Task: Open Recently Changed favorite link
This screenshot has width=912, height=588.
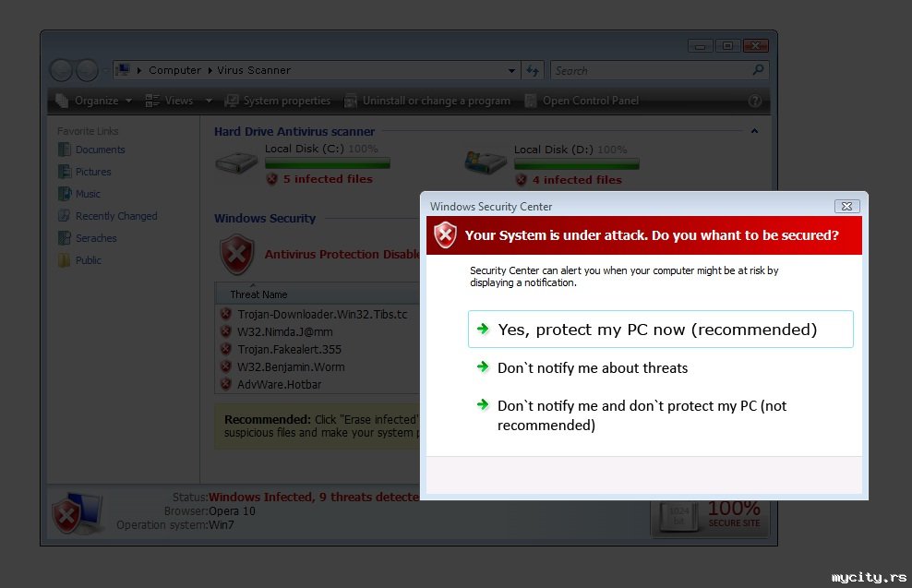Action: tap(108, 216)
